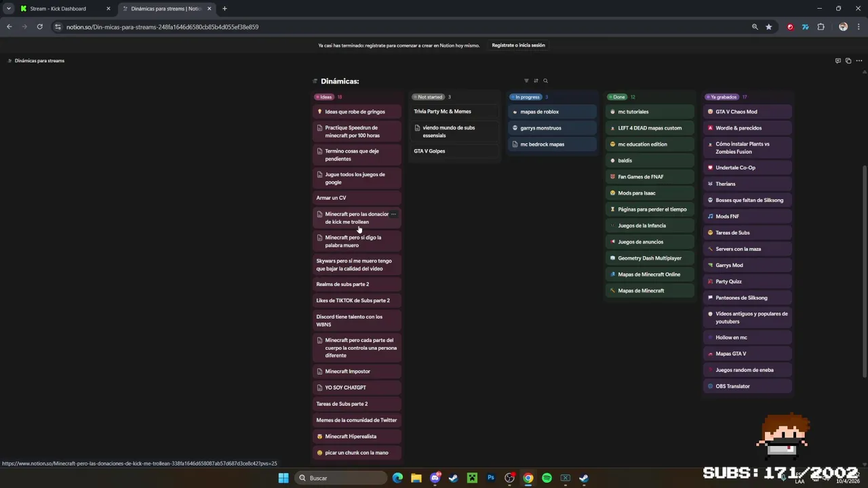
Task: Open the garrys monstruos card
Action: click(x=553, y=128)
